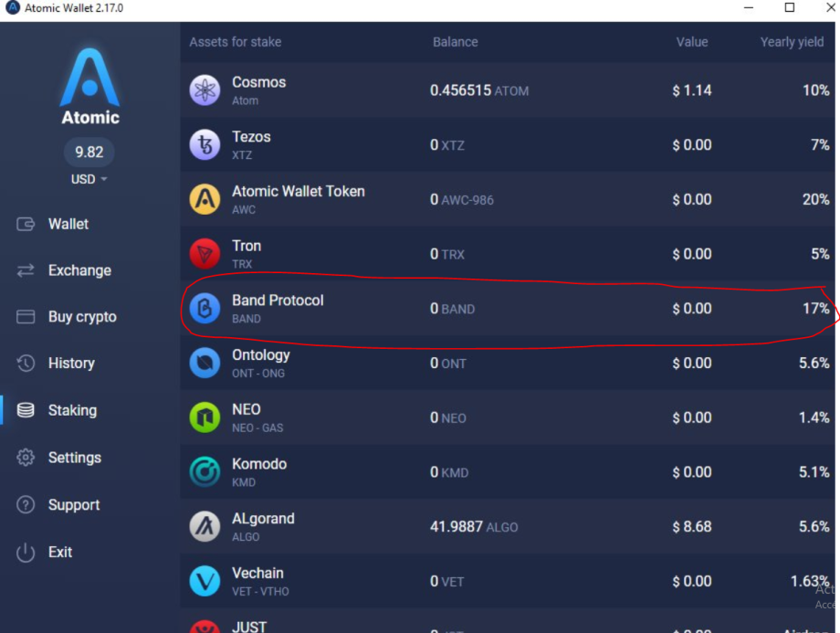Open the Cosmos staking row name
This screenshot has height=633, width=840.
[x=258, y=82]
